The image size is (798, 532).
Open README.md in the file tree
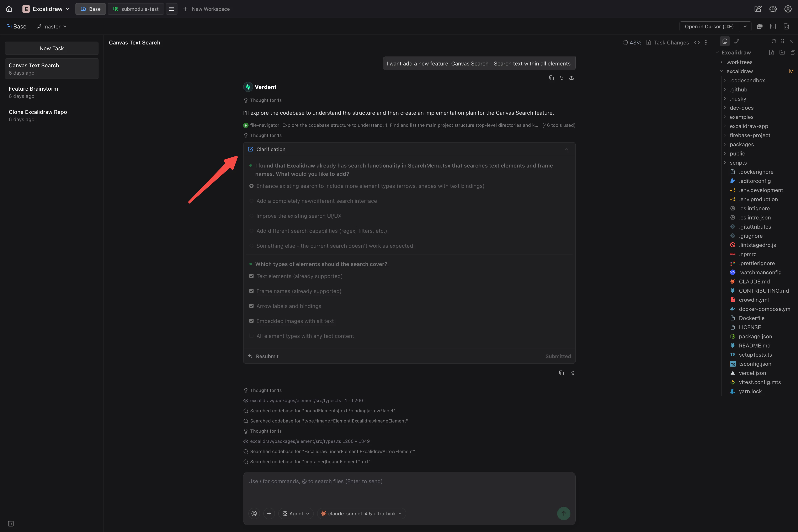tap(754, 345)
